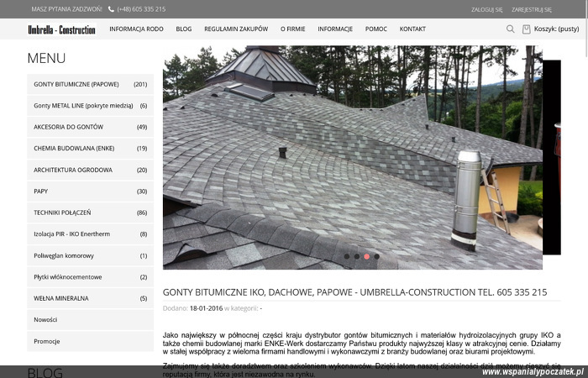588x378 pixels.
Task: Open Izolacja PIR - IKO Enertherm category
Action: point(91,234)
